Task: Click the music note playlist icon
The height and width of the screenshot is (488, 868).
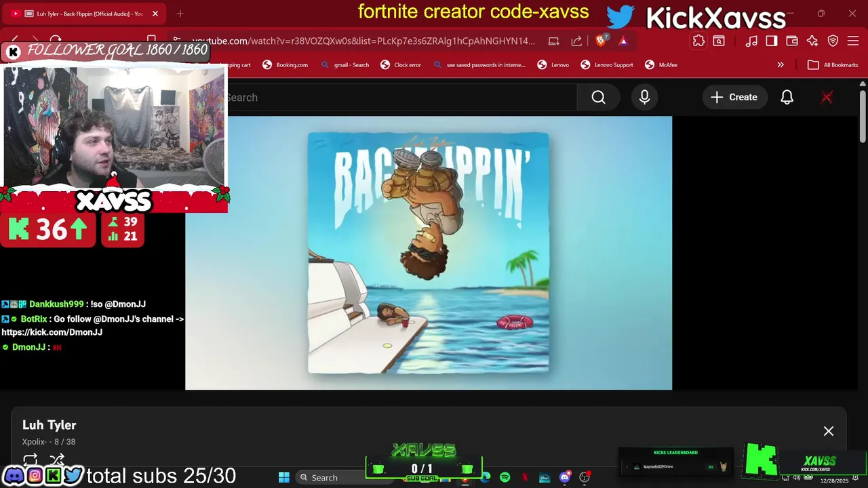Action: pyautogui.click(x=751, y=41)
